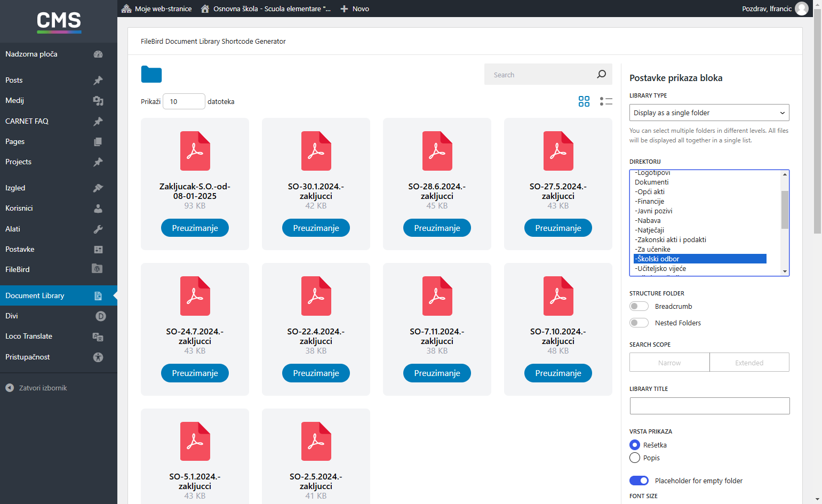This screenshot has width=822, height=504.
Task: Click the Korisnici user icon
Action: pyautogui.click(x=98, y=209)
